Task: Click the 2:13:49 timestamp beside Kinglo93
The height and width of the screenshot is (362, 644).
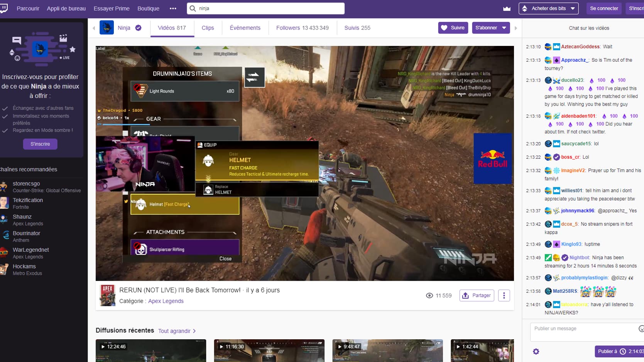Action: (533, 244)
